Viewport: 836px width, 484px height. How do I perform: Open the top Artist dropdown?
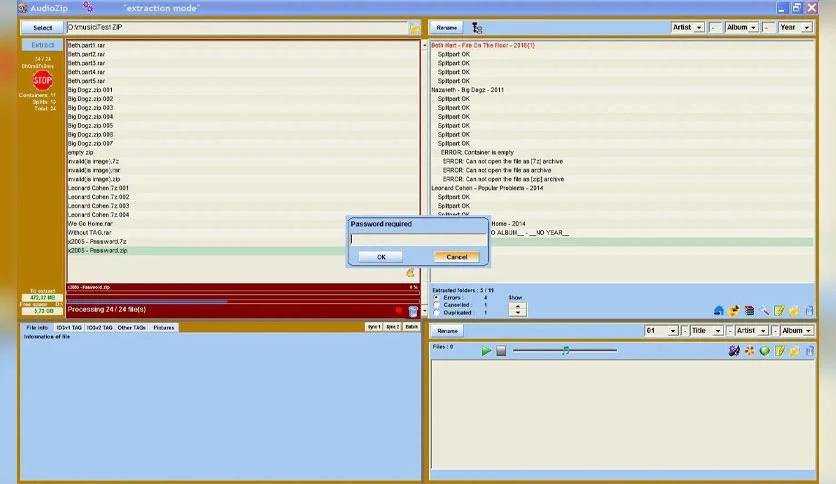coord(688,27)
